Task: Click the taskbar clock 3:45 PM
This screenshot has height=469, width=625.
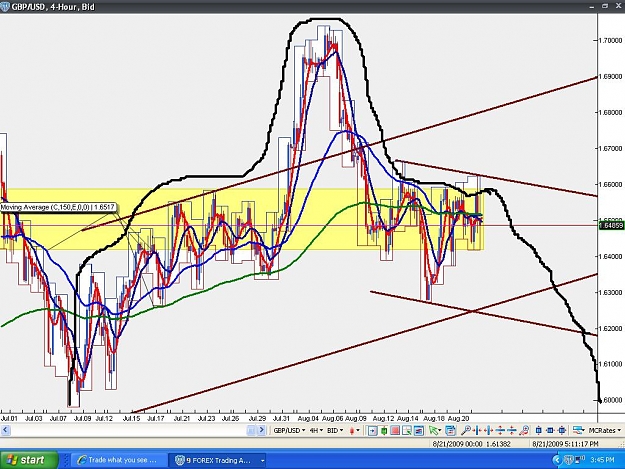Action: coord(602,460)
